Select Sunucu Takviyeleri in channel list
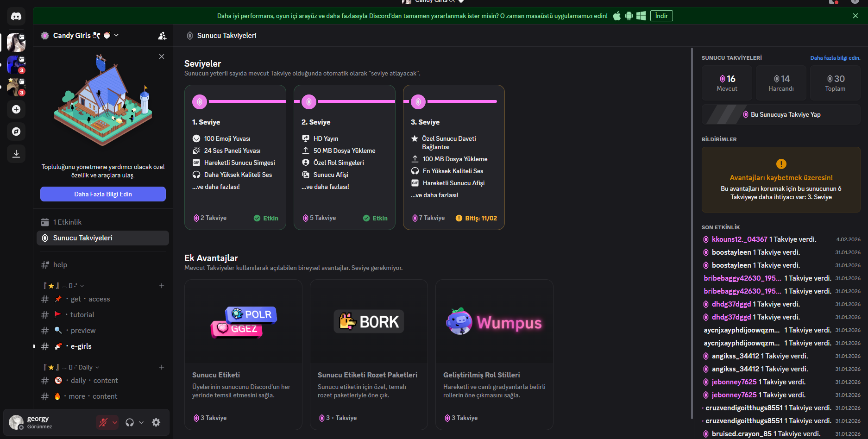Screen dimensions: 868x439 click(x=103, y=238)
